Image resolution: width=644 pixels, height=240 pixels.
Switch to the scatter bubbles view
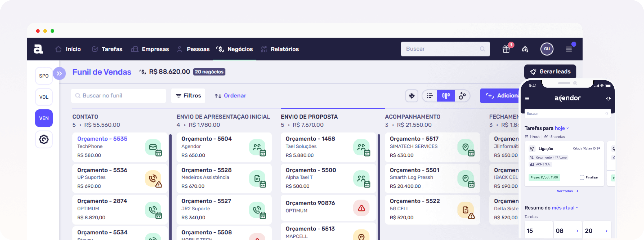(462, 96)
